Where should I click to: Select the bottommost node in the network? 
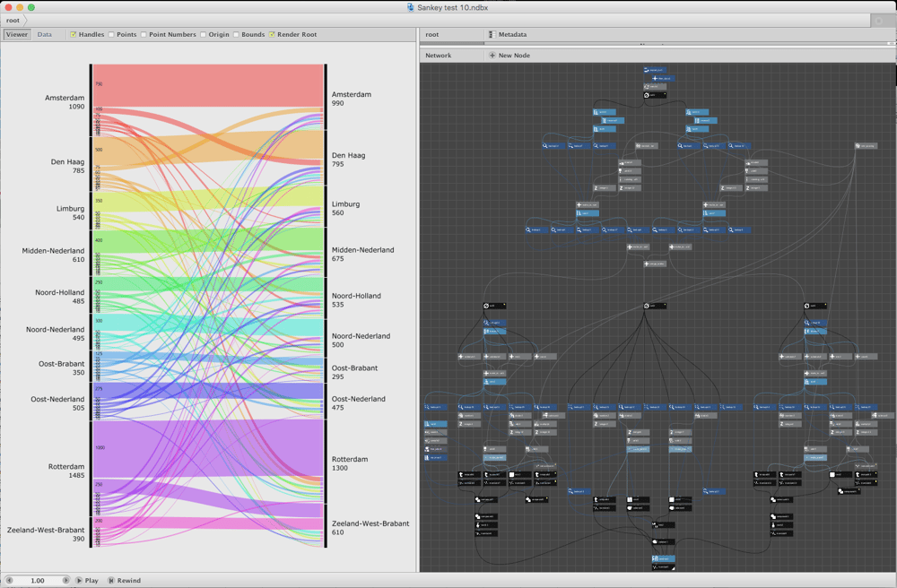pos(664,566)
